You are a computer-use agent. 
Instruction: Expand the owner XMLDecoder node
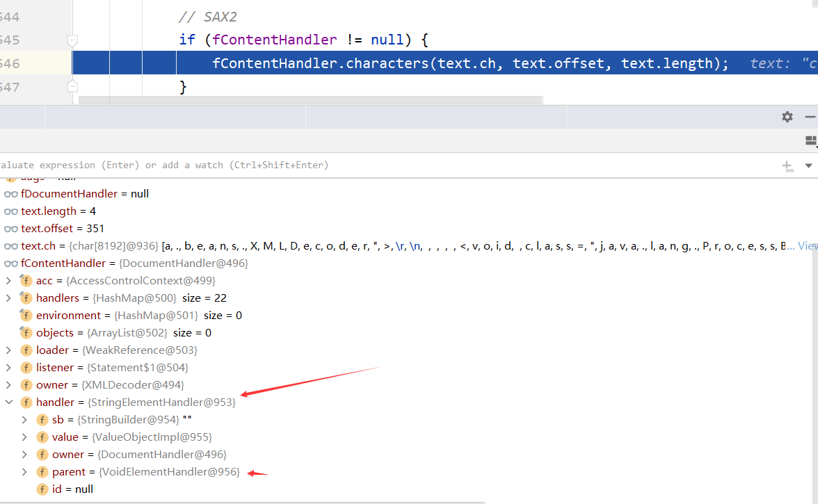point(8,385)
